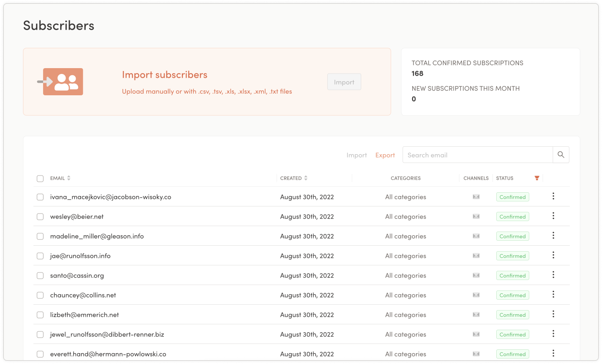The height and width of the screenshot is (364, 602).
Task: Open options menu for lizbeth@emmerich.net
Action: tap(553, 314)
